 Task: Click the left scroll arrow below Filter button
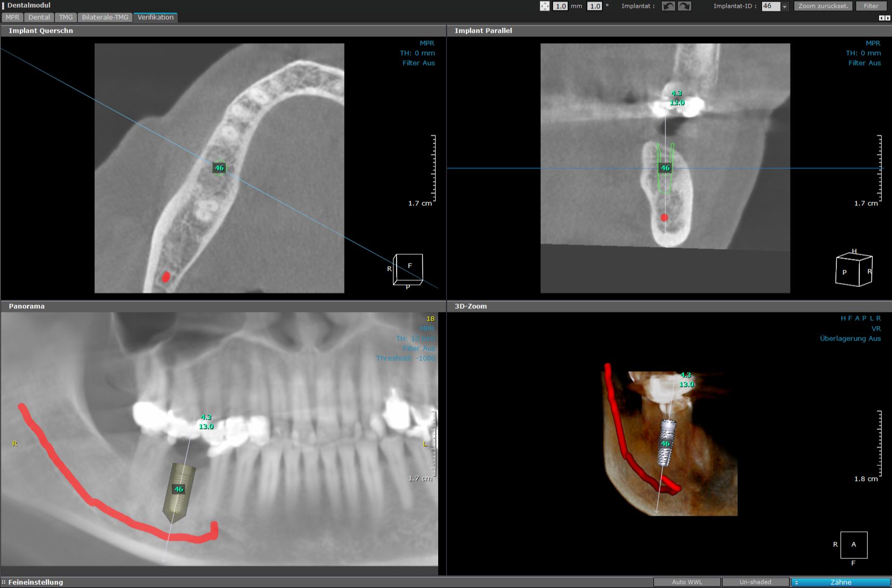click(x=881, y=18)
